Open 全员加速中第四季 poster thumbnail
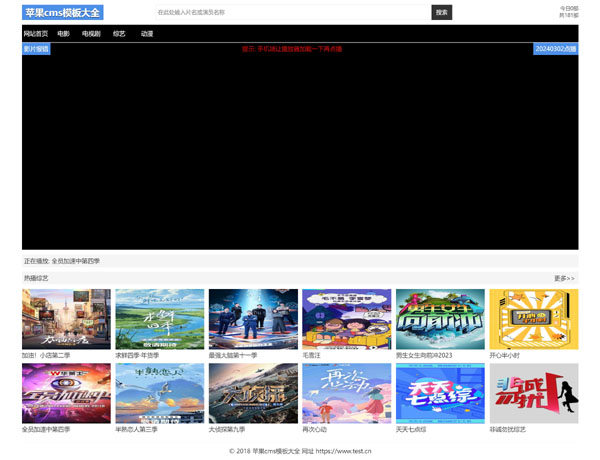The width and height of the screenshot is (600, 460). (66, 393)
